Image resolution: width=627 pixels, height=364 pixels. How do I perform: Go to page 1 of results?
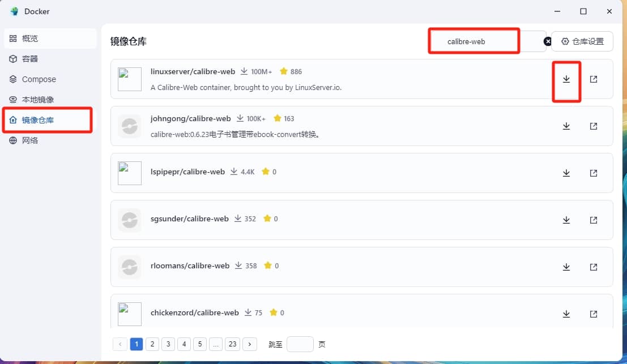137,344
